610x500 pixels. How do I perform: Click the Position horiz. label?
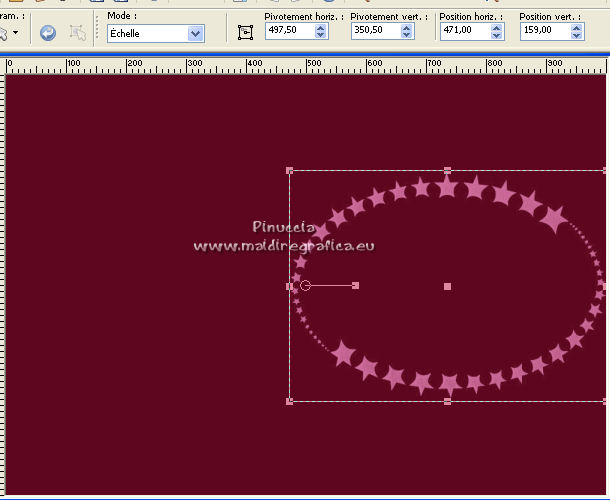coord(471,17)
